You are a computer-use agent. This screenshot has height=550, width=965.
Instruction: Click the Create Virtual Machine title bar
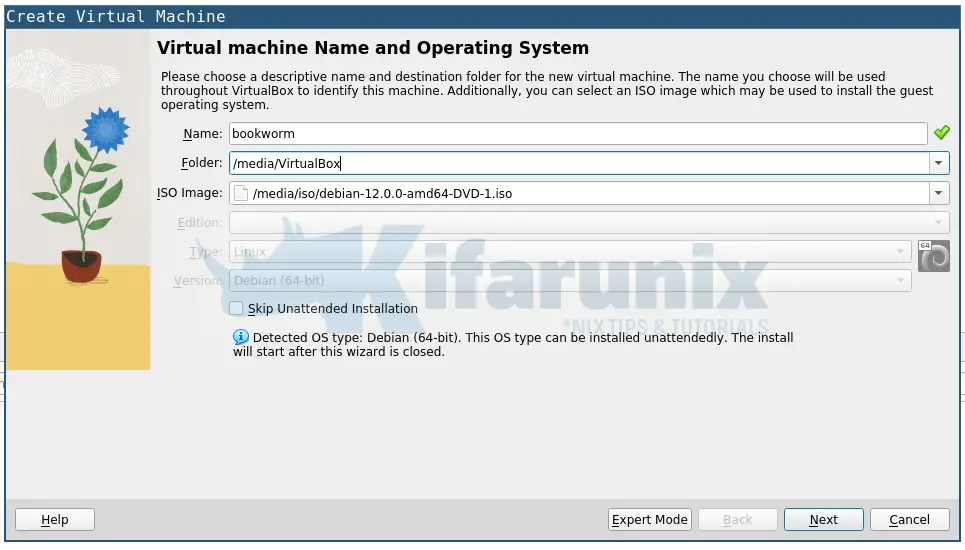482,17
